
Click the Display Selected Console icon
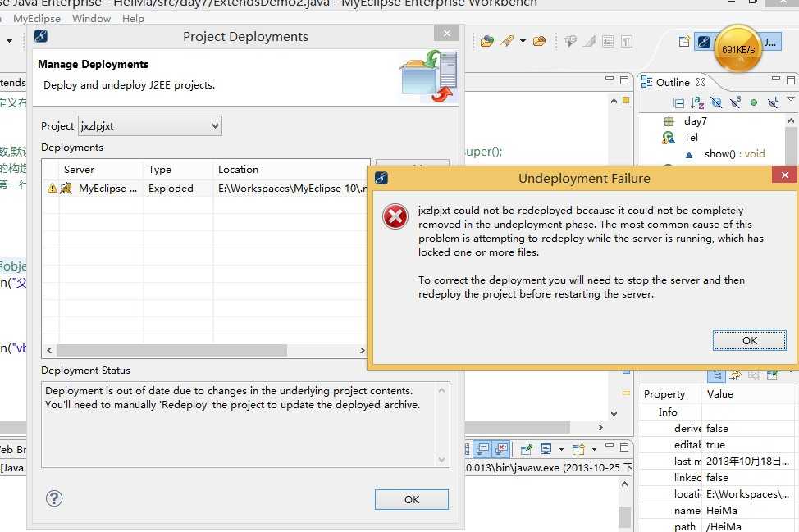pos(546,448)
